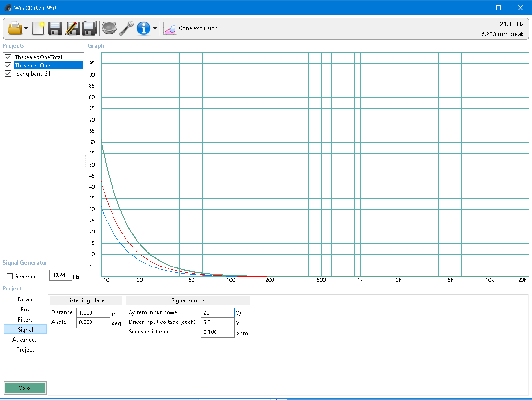This screenshot has width=532, height=400.
Task: Click the Graph panel label
Action: pyautogui.click(x=96, y=46)
